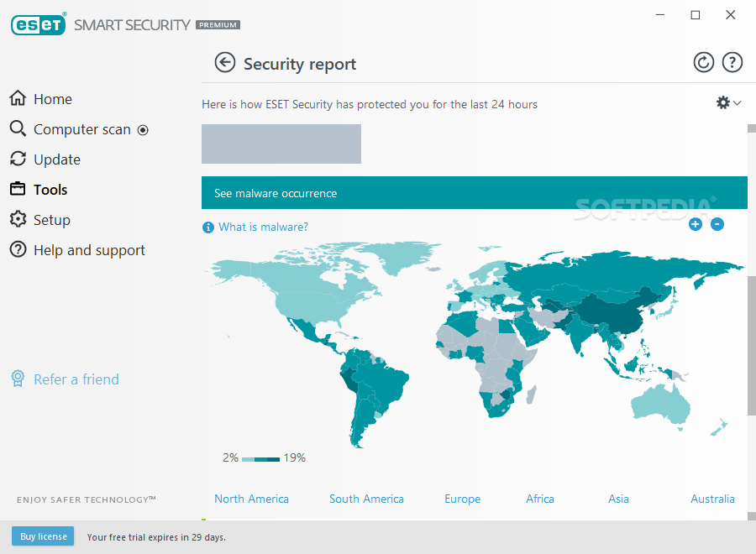Show Asia malware statistics
The height and width of the screenshot is (554, 756).
618,499
